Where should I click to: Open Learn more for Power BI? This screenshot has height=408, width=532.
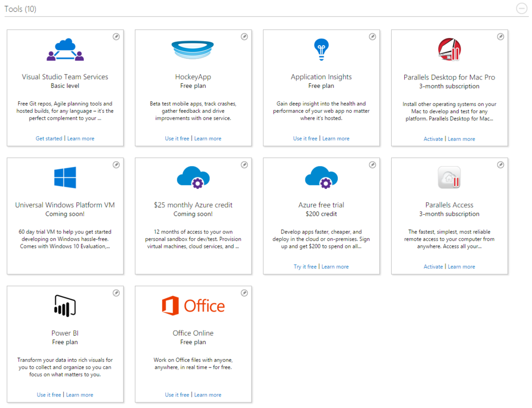(79, 395)
